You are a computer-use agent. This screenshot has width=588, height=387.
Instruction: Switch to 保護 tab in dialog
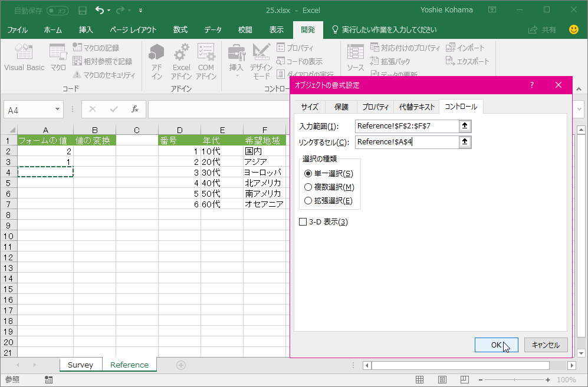pos(341,107)
